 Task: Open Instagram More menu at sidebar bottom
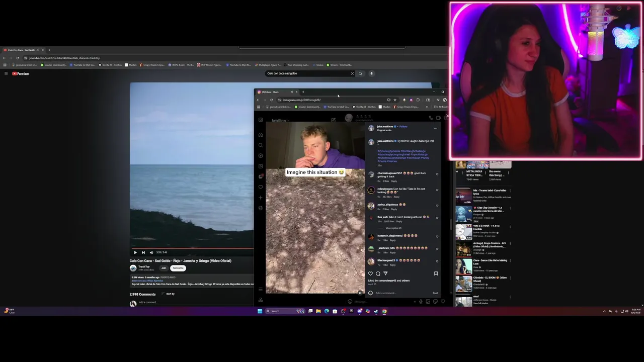coord(261,289)
